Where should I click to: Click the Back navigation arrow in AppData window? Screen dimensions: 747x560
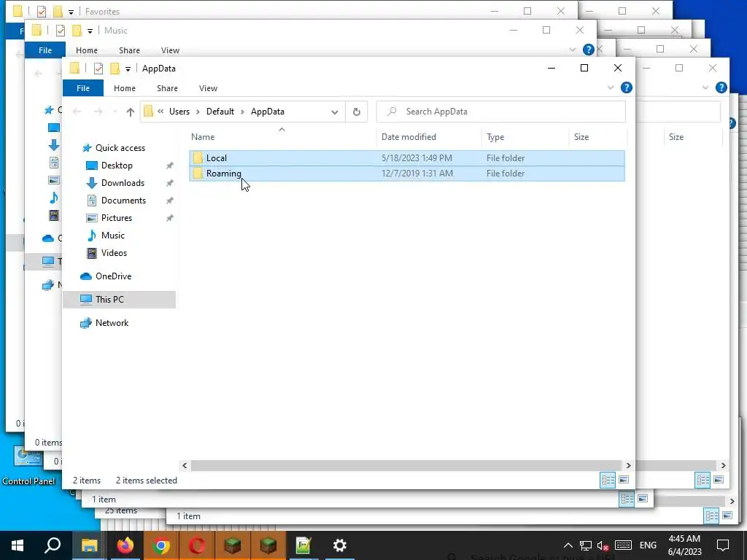pos(77,112)
